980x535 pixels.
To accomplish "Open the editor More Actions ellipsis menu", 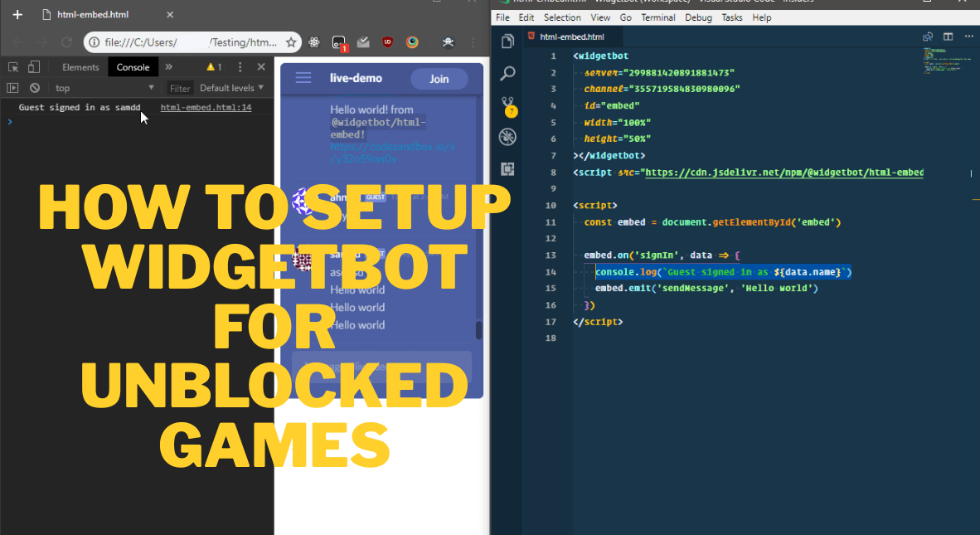I will [968, 36].
